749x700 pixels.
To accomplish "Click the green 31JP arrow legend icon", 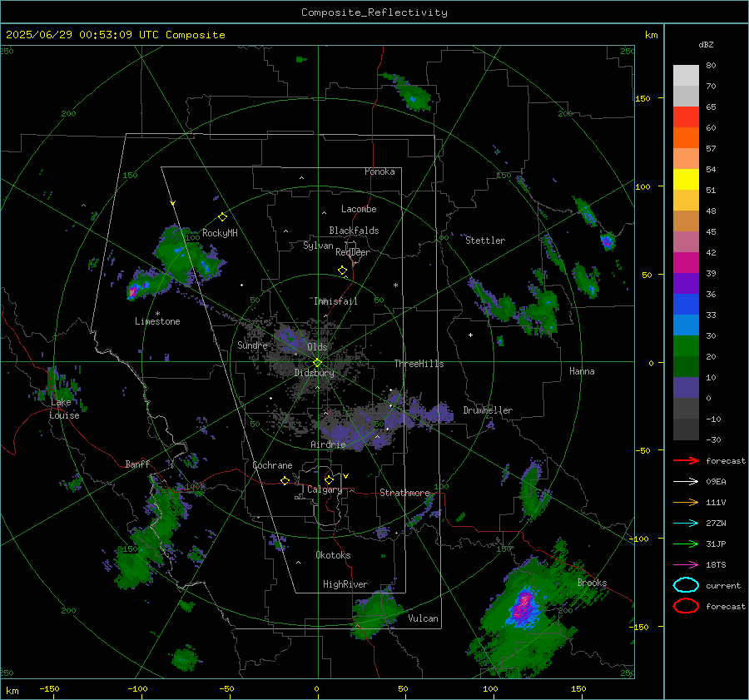I will click(686, 544).
